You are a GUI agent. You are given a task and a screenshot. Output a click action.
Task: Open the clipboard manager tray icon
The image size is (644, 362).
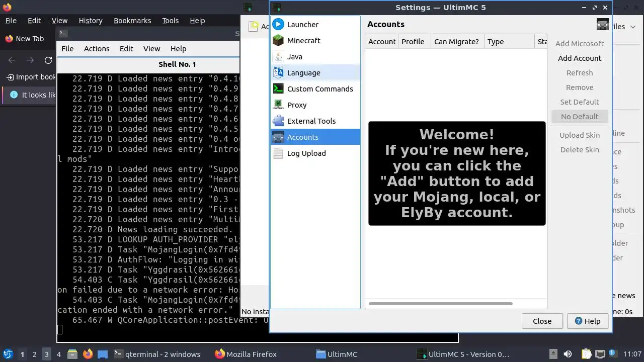[586, 354]
